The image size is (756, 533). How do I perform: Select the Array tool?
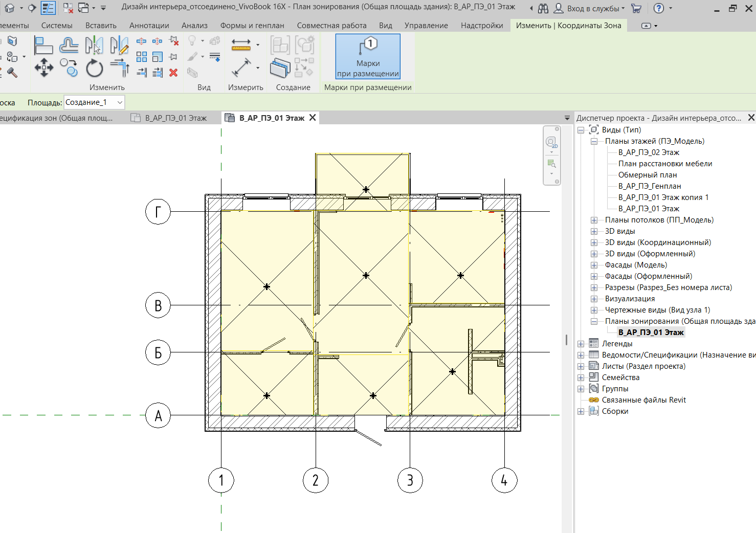[x=142, y=57]
